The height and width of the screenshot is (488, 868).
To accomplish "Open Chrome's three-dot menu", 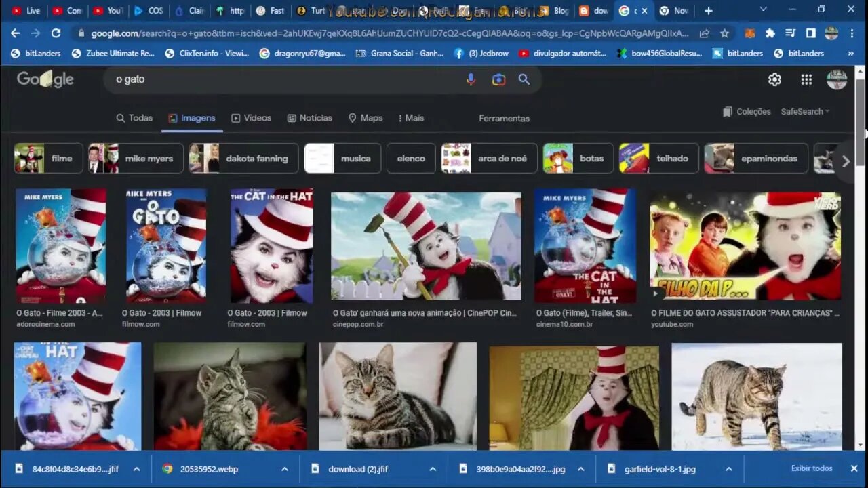I will pos(852,33).
